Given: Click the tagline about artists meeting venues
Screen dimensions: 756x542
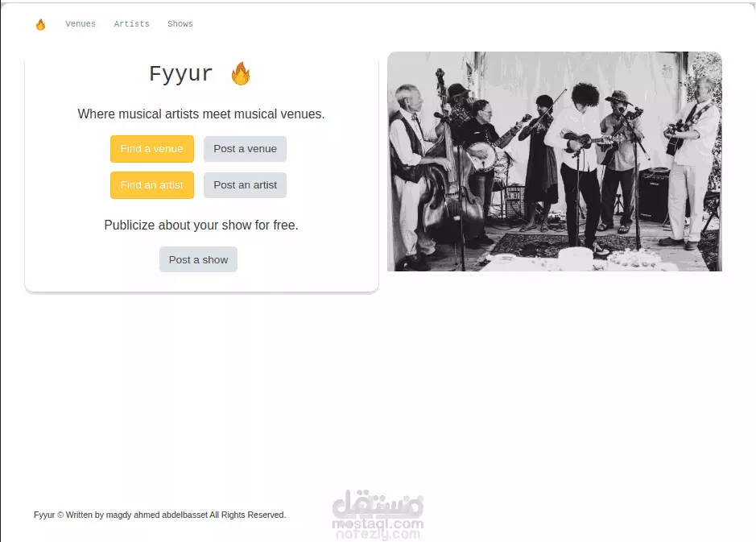Looking at the screenshot, I should (x=201, y=114).
